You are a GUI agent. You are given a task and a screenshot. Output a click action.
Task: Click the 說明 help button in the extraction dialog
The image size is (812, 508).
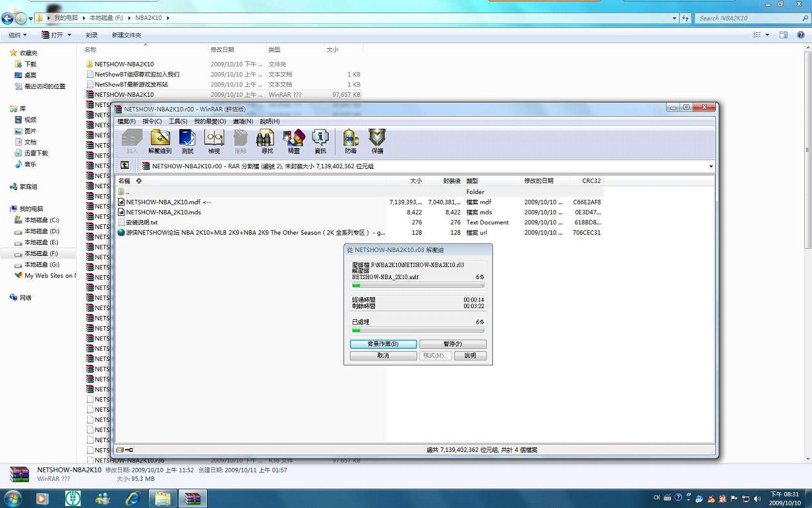point(470,356)
